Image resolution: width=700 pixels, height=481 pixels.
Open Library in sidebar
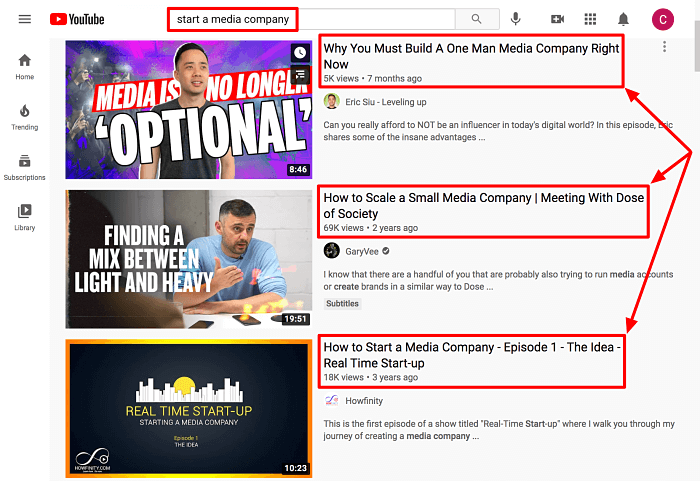(x=25, y=218)
